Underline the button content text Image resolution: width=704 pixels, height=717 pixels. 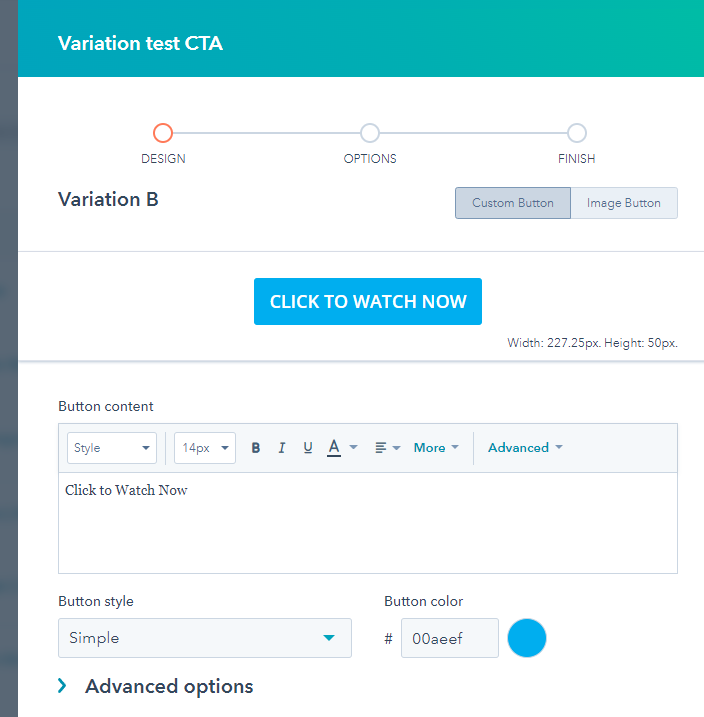(308, 448)
